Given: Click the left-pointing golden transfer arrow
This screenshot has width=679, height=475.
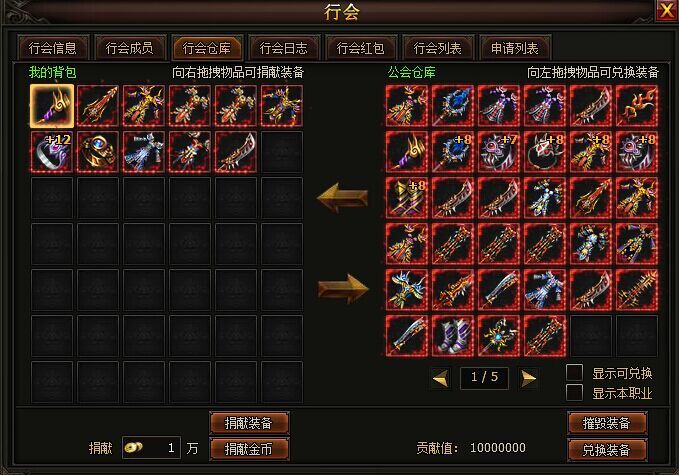Looking at the screenshot, I should coord(343,197).
